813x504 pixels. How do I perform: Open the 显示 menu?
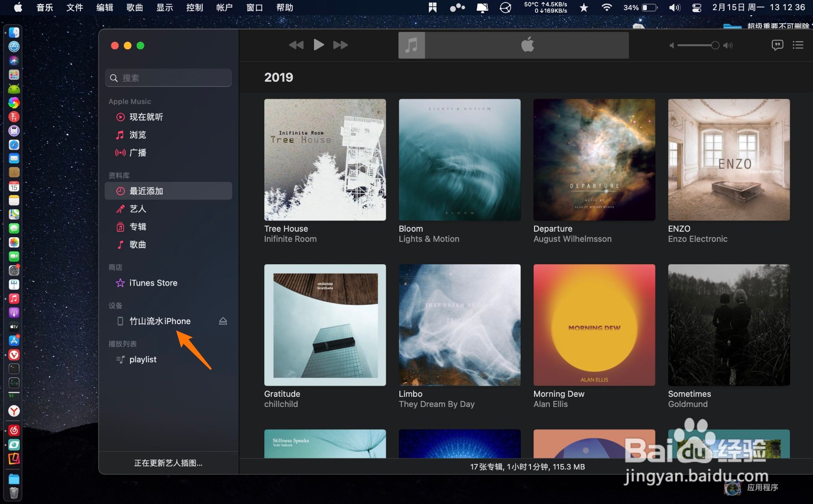coord(165,8)
